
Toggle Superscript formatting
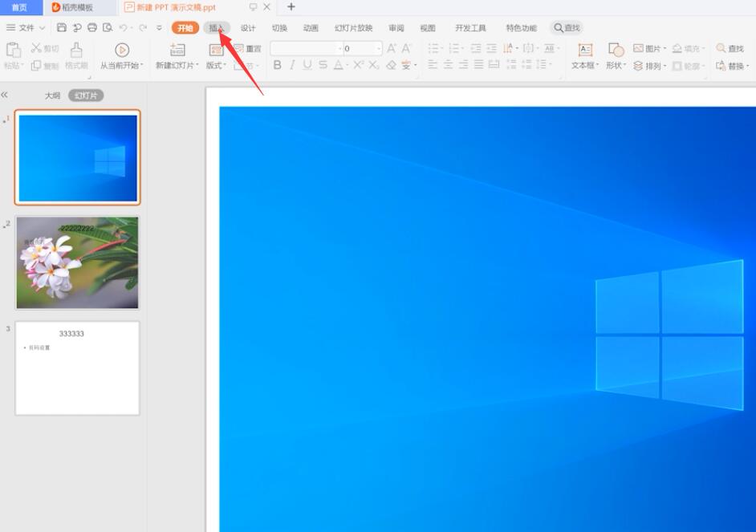[x=358, y=64]
